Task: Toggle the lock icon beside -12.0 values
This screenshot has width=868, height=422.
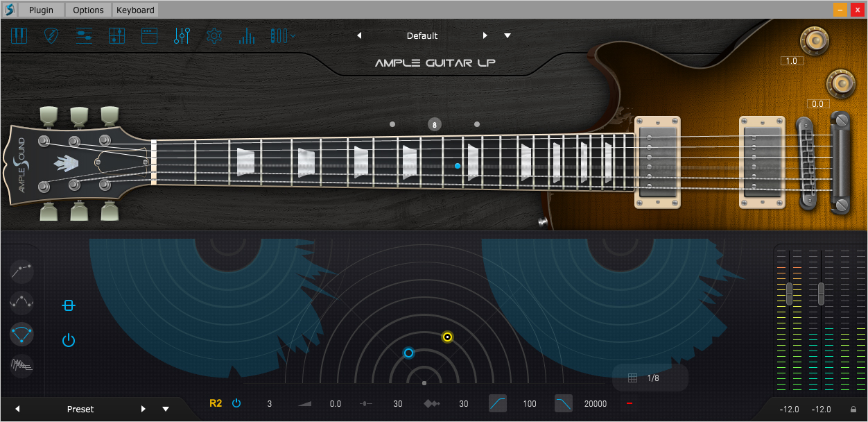Action: 853,410
